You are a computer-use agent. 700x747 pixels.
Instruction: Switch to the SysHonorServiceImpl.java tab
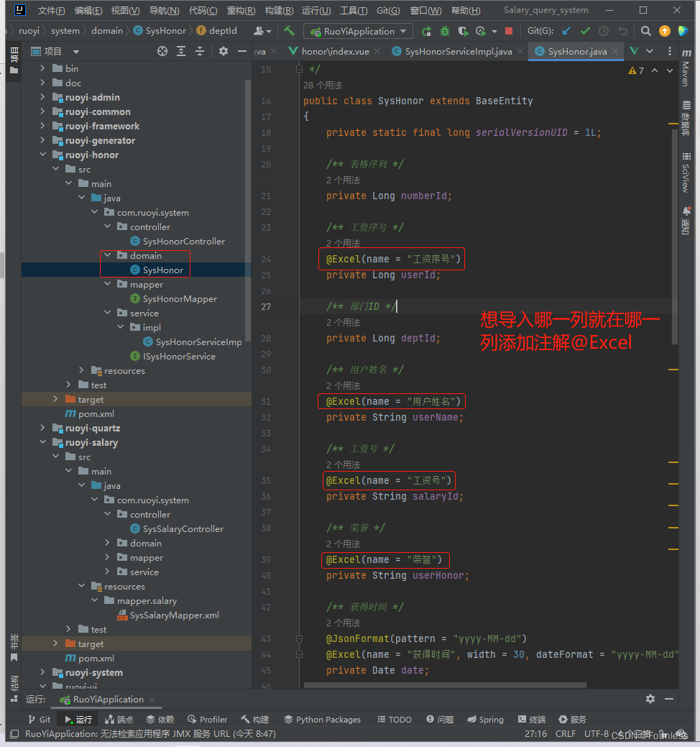(459, 51)
